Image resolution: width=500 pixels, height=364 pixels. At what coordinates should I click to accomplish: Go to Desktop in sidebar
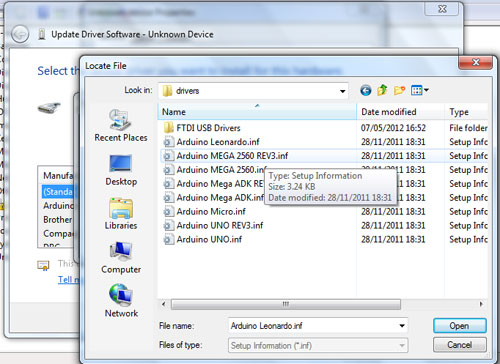[x=121, y=170]
